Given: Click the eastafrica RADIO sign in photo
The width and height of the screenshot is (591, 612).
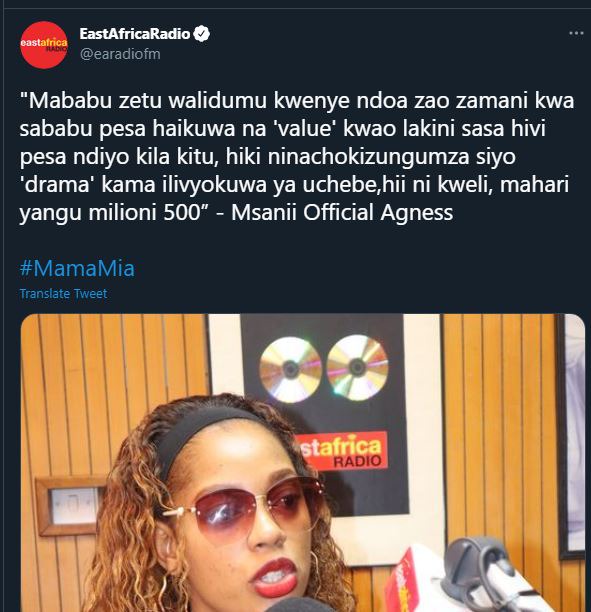Looking at the screenshot, I should pyautogui.click(x=339, y=452).
